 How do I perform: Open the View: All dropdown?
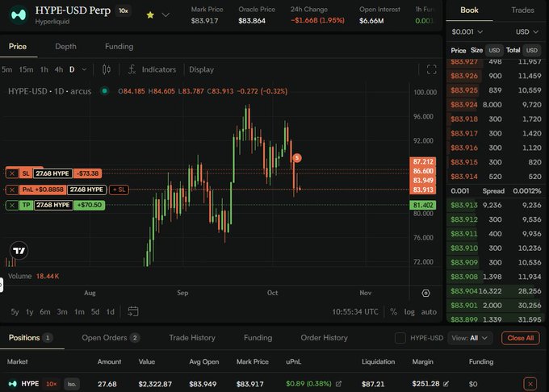coord(470,338)
